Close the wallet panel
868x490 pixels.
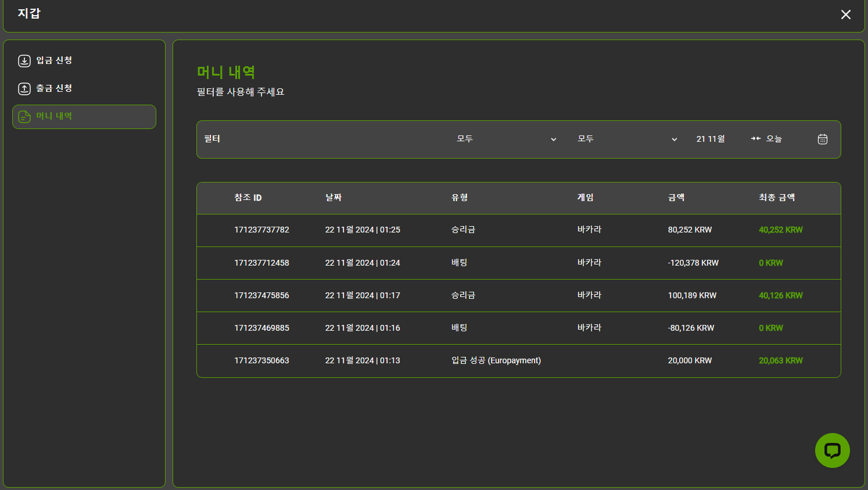[845, 15]
